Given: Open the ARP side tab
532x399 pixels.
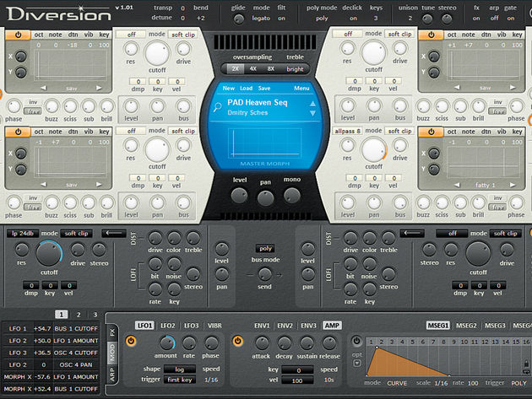Looking at the screenshot, I should pos(112,375).
